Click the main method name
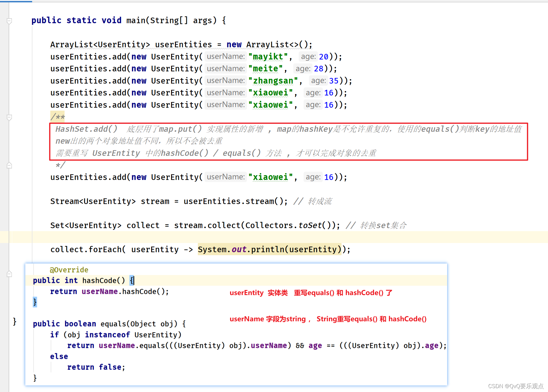 (x=136, y=20)
